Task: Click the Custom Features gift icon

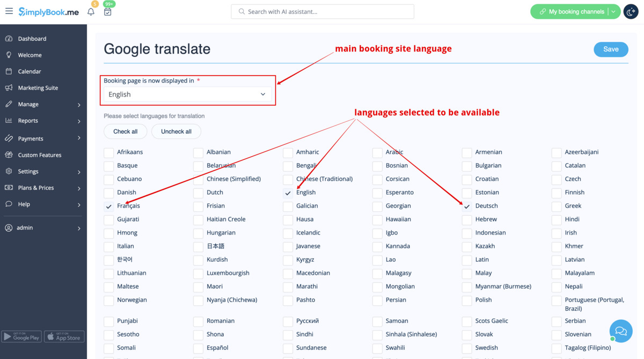Action: click(x=9, y=155)
